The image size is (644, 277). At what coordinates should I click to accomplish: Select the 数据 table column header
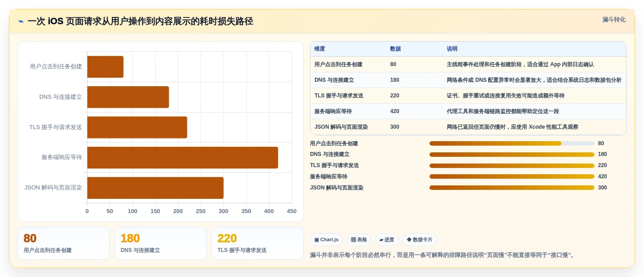coord(396,49)
